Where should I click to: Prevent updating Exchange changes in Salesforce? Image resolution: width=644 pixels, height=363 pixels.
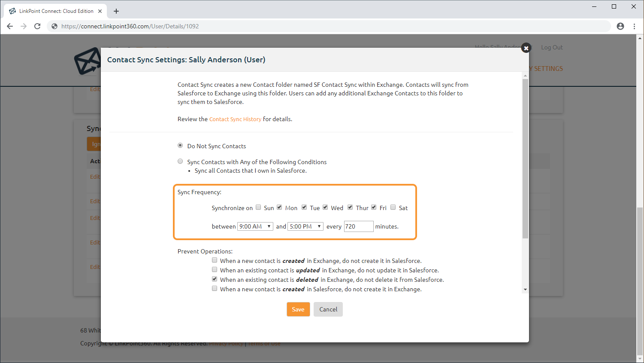[215, 269]
